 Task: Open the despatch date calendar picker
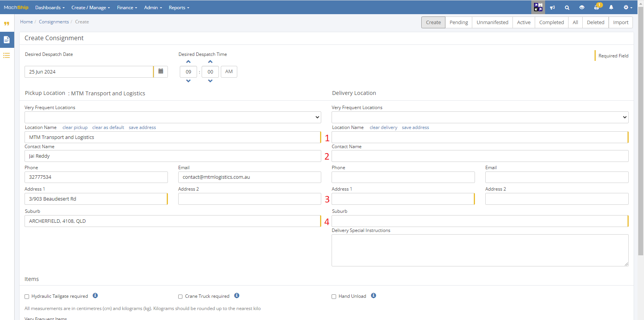pyautogui.click(x=161, y=72)
